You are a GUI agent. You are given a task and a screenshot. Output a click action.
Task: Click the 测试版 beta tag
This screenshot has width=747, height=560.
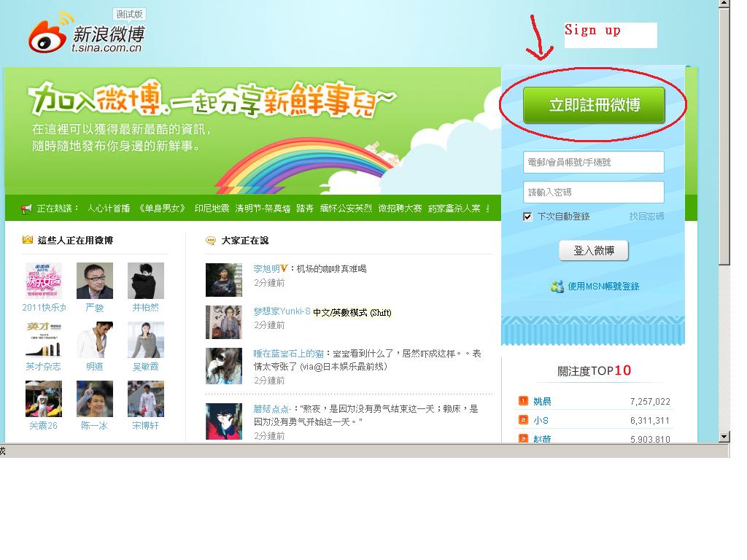129,15
